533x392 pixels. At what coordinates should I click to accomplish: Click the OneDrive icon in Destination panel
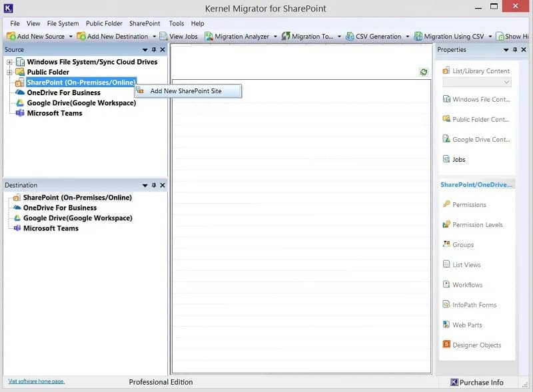(x=17, y=207)
